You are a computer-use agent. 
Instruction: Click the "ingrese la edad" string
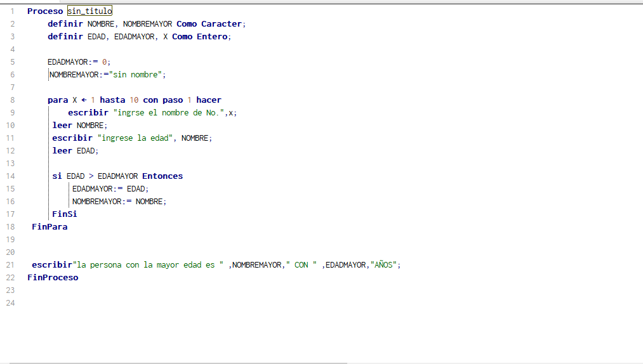[x=135, y=138]
